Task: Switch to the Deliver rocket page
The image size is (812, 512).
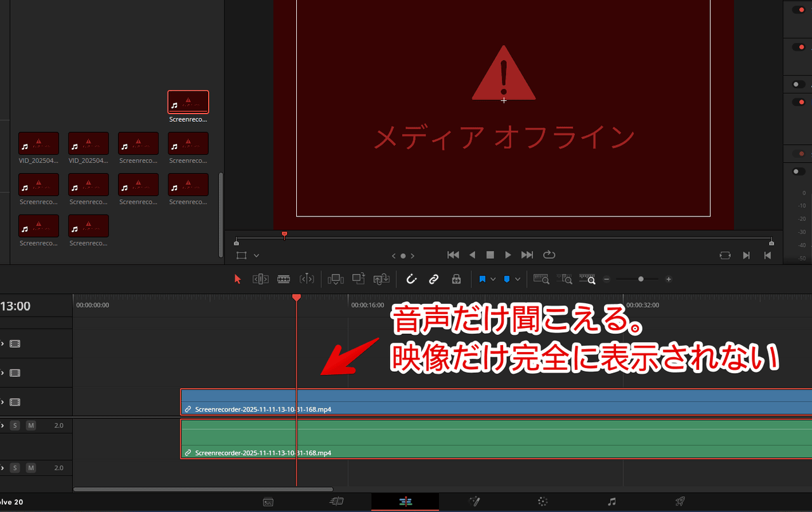Action: click(680, 502)
